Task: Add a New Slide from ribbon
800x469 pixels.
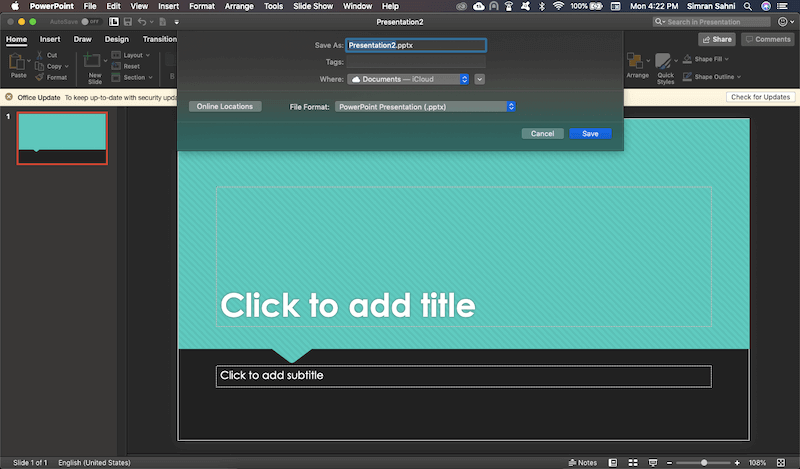Action: click(x=92, y=61)
